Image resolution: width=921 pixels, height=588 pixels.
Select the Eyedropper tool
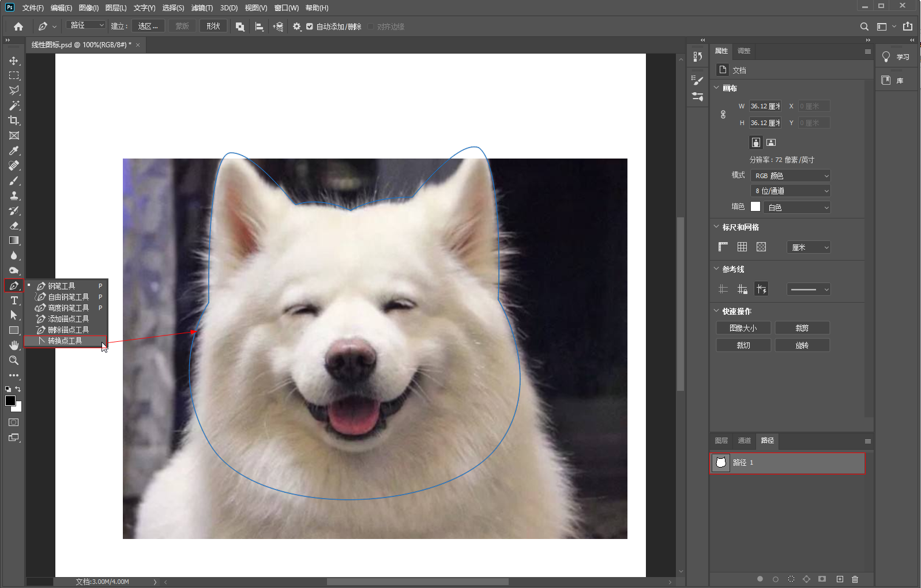click(x=14, y=150)
